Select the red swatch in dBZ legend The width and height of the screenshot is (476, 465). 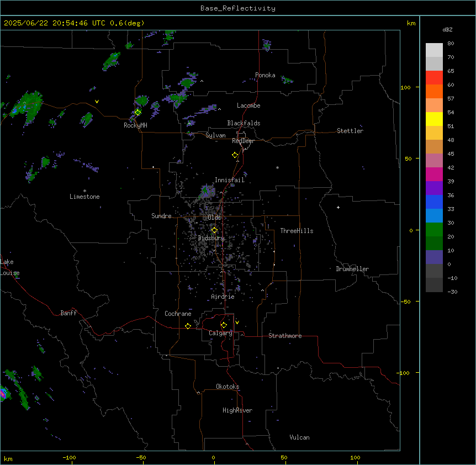point(434,78)
